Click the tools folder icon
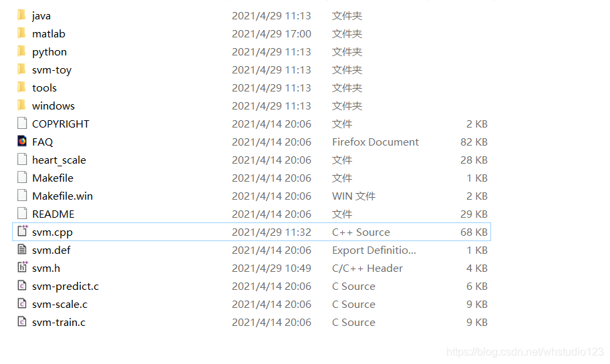The height and width of the screenshot is (364, 610). pos(22,87)
